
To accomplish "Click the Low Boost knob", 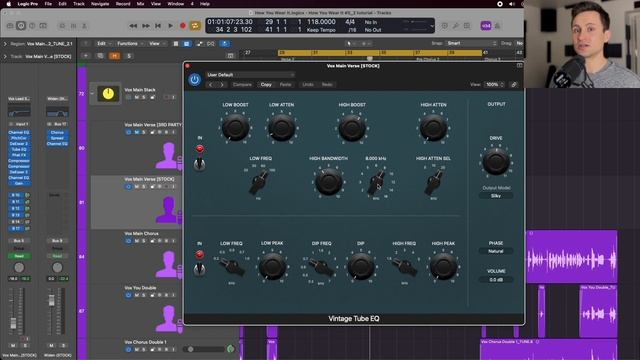I will (235, 127).
